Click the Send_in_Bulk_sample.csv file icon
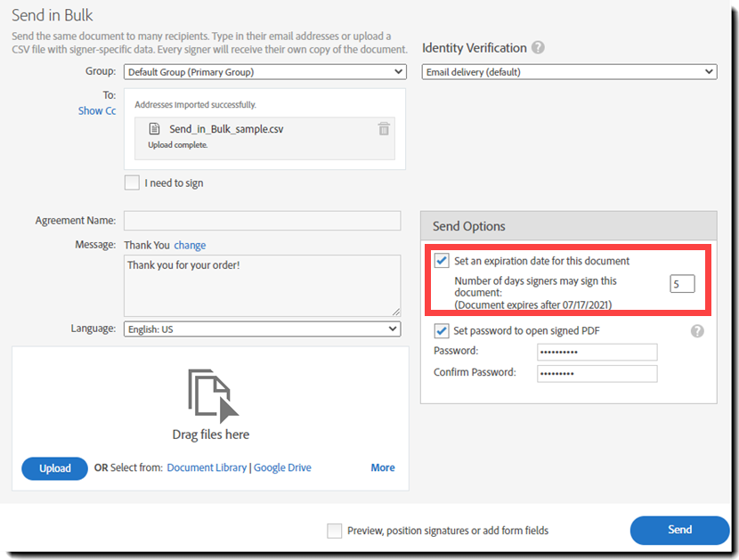 155,129
